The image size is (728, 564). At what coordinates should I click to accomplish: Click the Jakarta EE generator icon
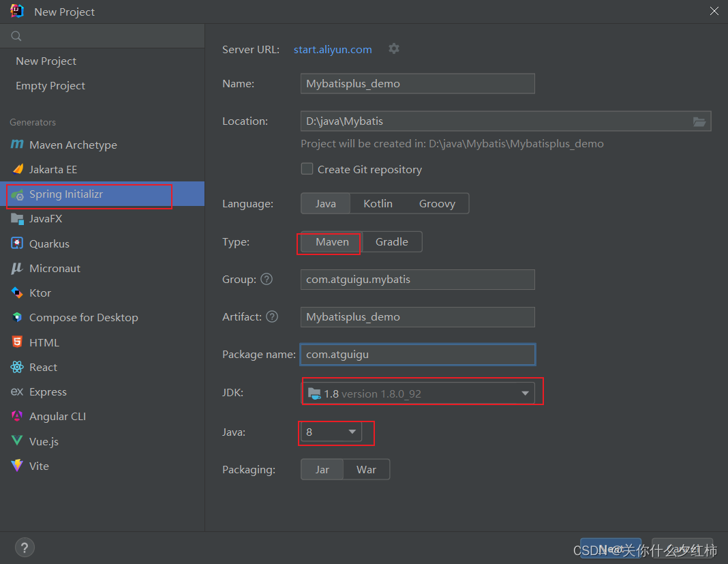coord(17,169)
